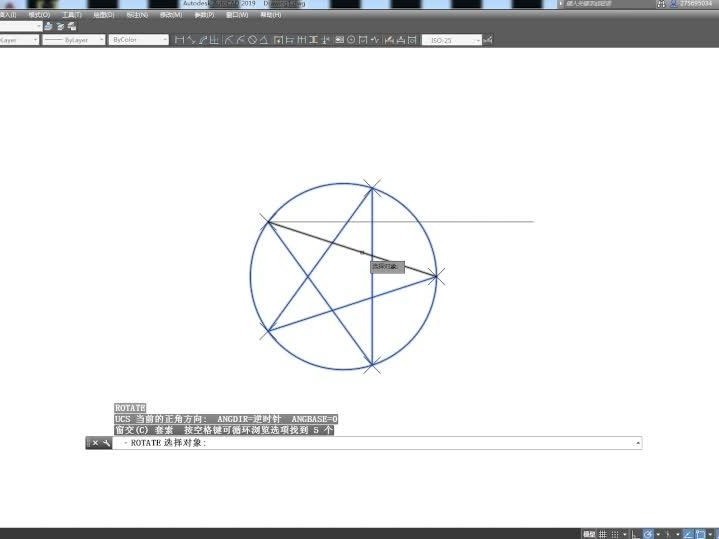Image resolution: width=719 pixels, height=539 pixels.
Task: Open the 帮助(H) menu
Action: tap(271, 15)
